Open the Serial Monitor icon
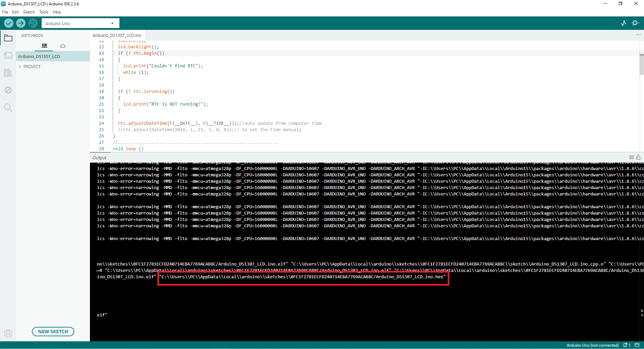This screenshot has height=349, width=644. click(635, 23)
